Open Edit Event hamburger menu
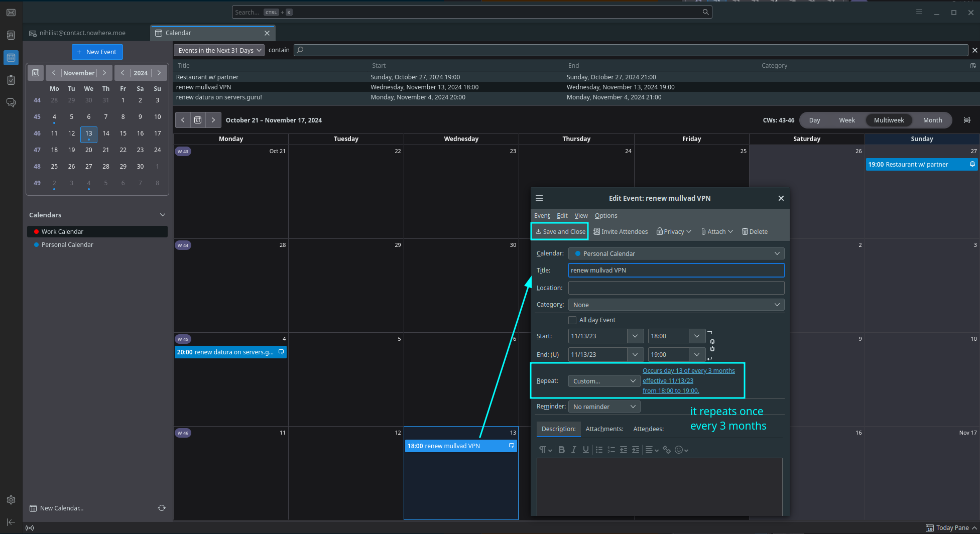980x534 pixels. (x=539, y=198)
